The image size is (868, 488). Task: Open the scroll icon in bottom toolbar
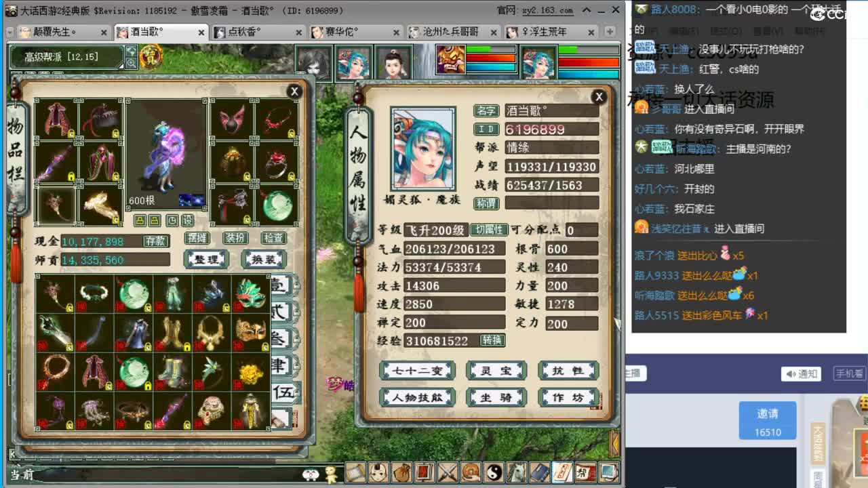click(356, 472)
